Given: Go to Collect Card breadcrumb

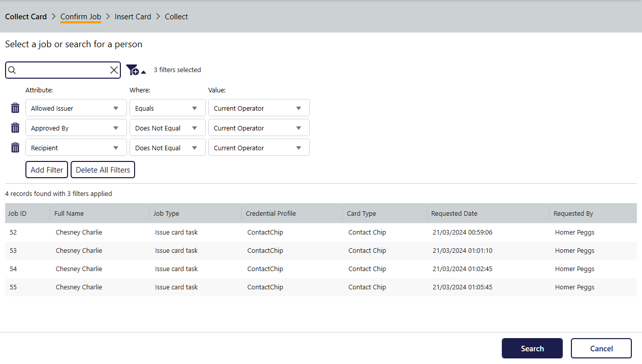Looking at the screenshot, I should coord(26,16).
